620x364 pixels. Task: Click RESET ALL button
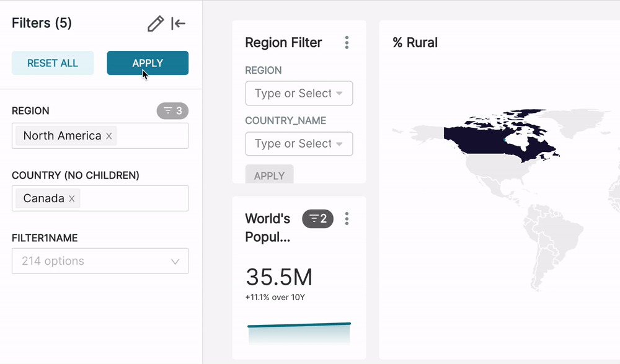pyautogui.click(x=53, y=63)
